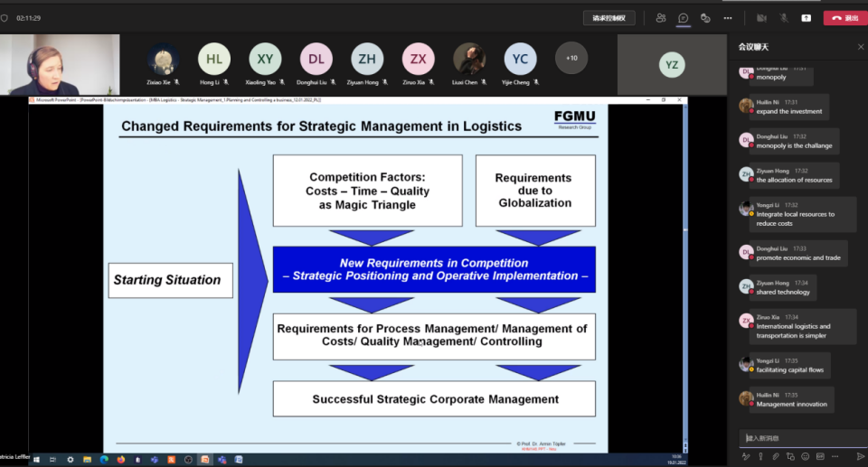868x467 pixels.
Task: Open the text format options in chat
Action: (x=746, y=456)
